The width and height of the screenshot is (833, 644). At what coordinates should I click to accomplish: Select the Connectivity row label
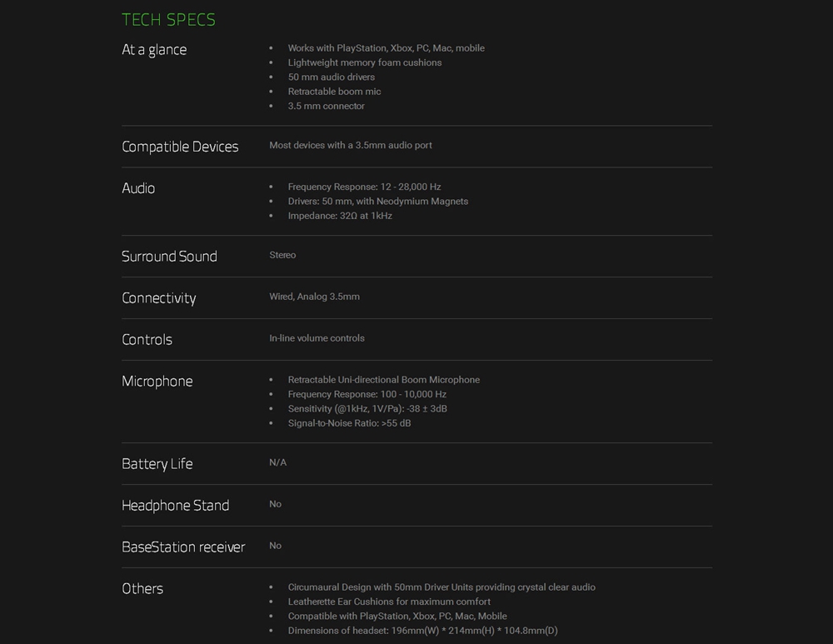click(x=159, y=298)
